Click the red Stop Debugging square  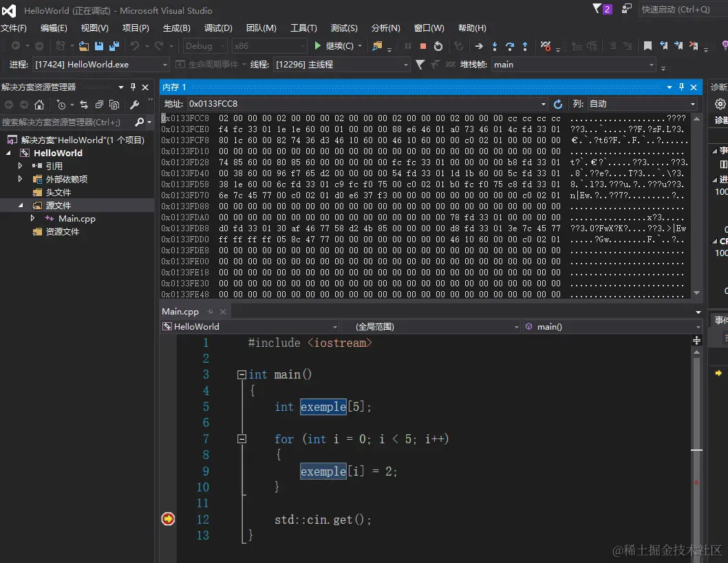tap(423, 46)
